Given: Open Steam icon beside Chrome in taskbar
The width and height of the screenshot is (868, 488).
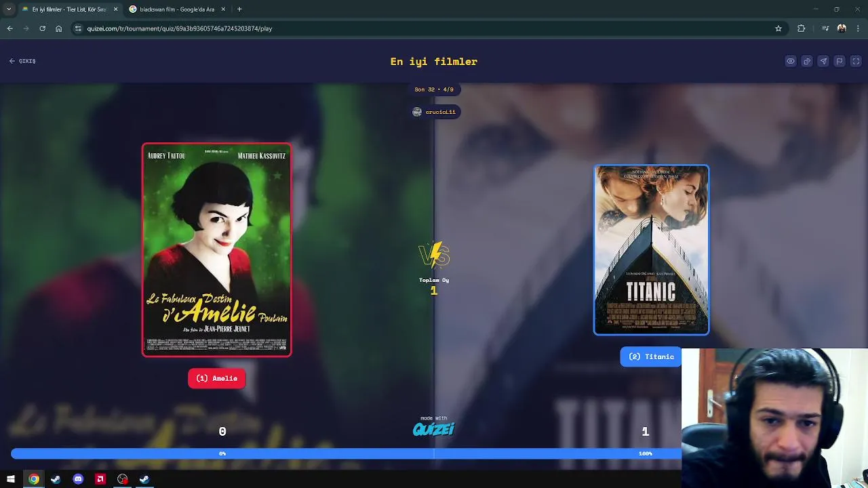Looking at the screenshot, I should 56,479.
